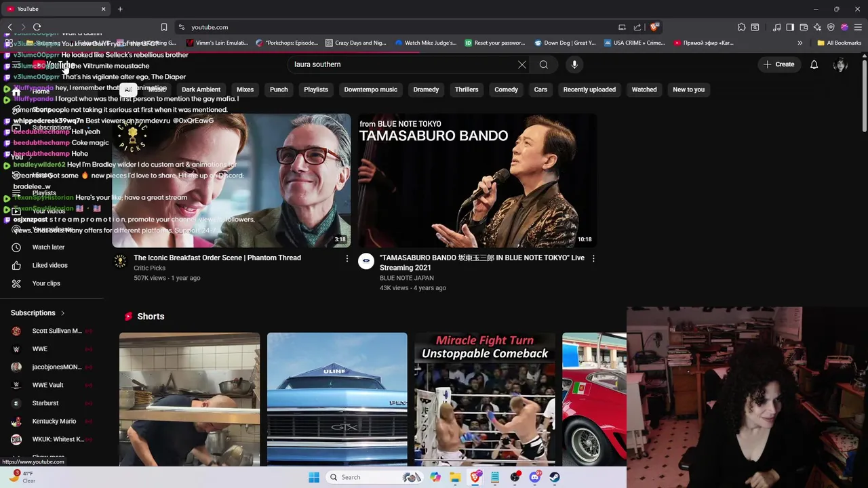Select the Dark Ambient filter chip
868x488 pixels.
(x=201, y=89)
